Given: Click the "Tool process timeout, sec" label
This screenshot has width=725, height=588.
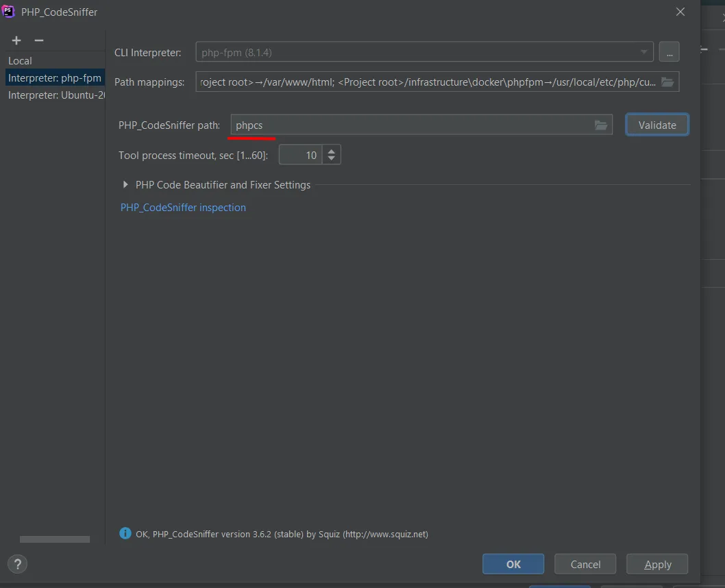Looking at the screenshot, I should [193, 156].
